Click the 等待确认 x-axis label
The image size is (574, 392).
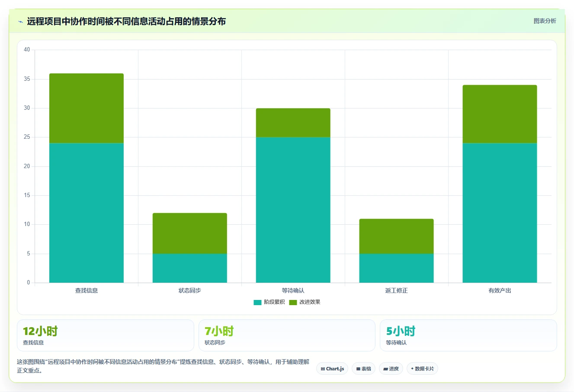tap(293, 290)
